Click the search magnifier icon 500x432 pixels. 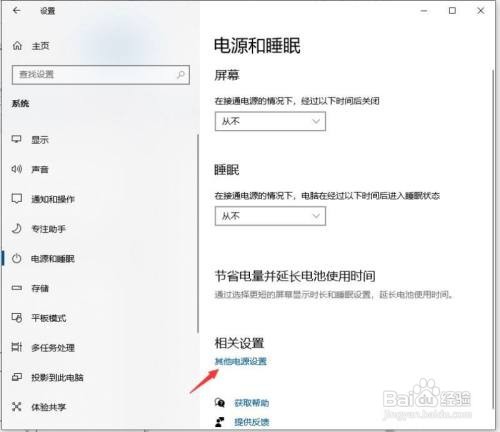pos(181,74)
